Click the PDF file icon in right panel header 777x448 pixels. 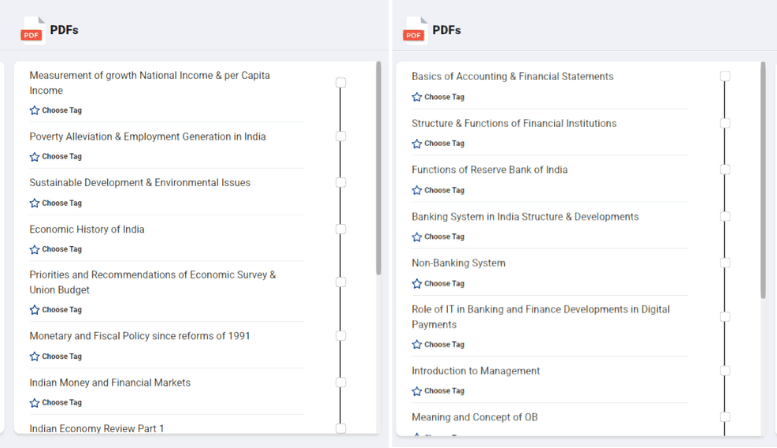[x=415, y=30]
